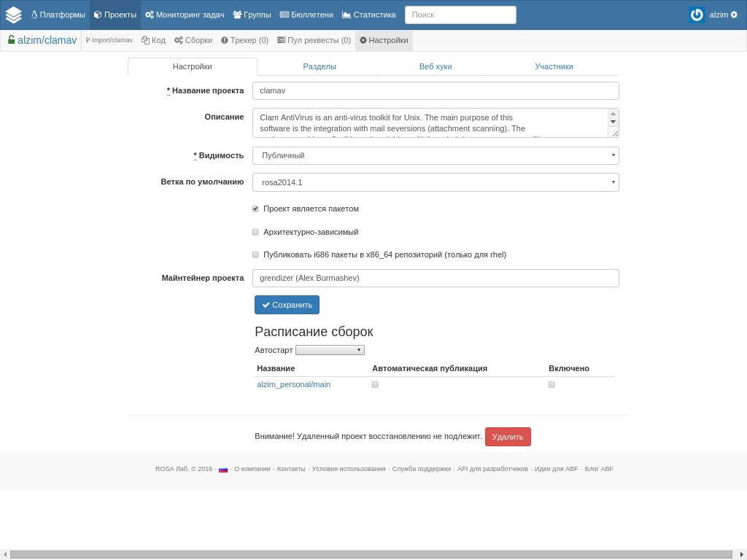This screenshot has height=560, width=747.
Task: Focus the Поиск search field
Action: point(460,15)
